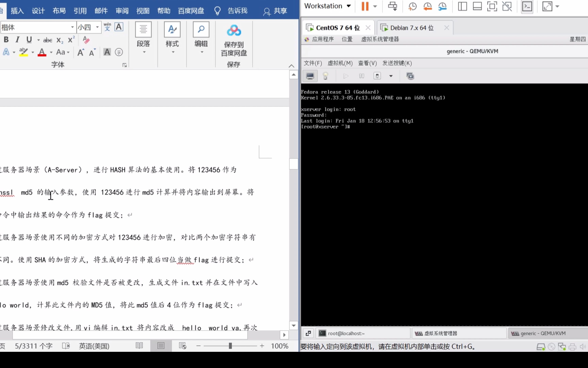Toggle strikethrough text formatting

pos(48,40)
